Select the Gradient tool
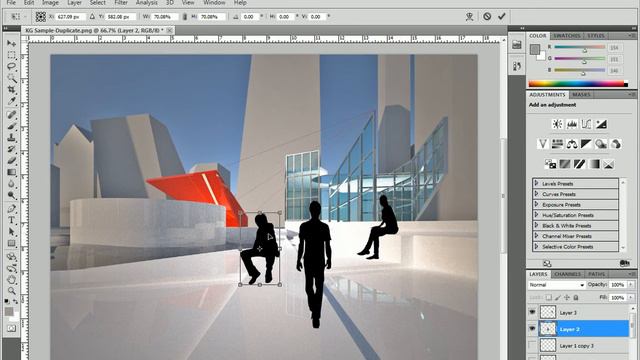Viewport: 640px width, 360px height. pyautogui.click(x=11, y=172)
